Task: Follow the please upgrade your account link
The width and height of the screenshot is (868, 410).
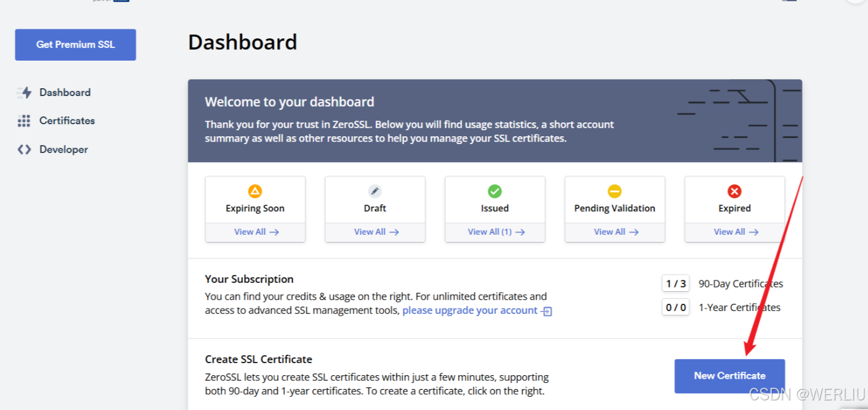Action: pyautogui.click(x=470, y=310)
